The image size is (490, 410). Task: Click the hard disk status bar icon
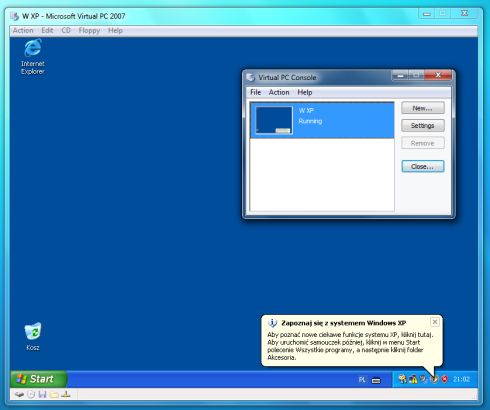point(19,395)
